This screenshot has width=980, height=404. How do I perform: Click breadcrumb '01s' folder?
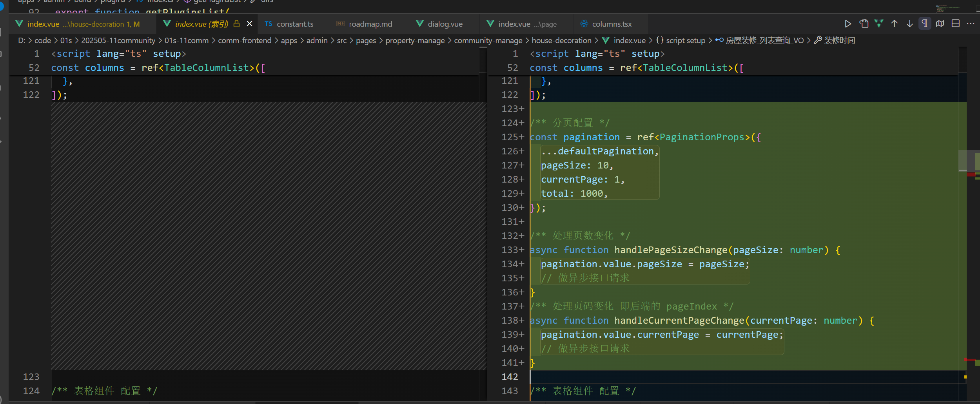coord(66,40)
